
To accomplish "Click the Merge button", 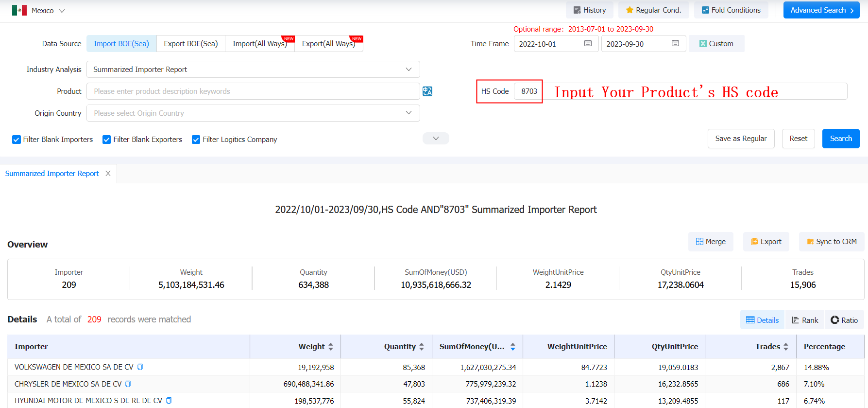I will pyautogui.click(x=711, y=242).
